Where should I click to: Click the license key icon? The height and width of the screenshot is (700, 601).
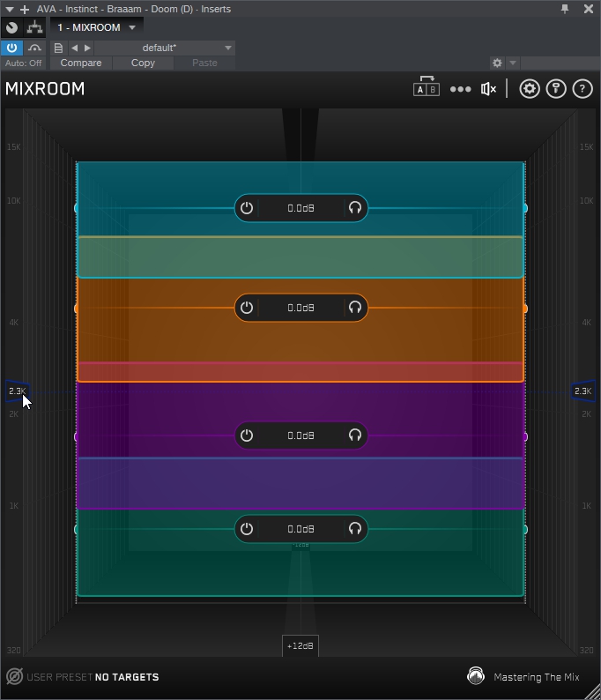[x=556, y=89]
